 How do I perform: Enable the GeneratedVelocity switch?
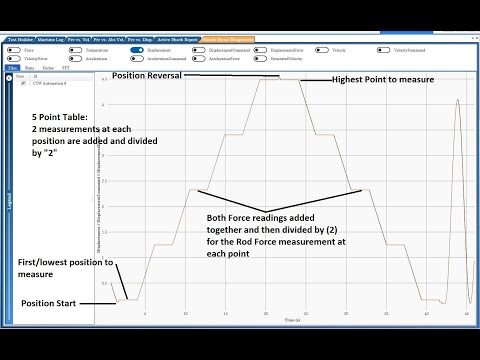click(x=260, y=59)
